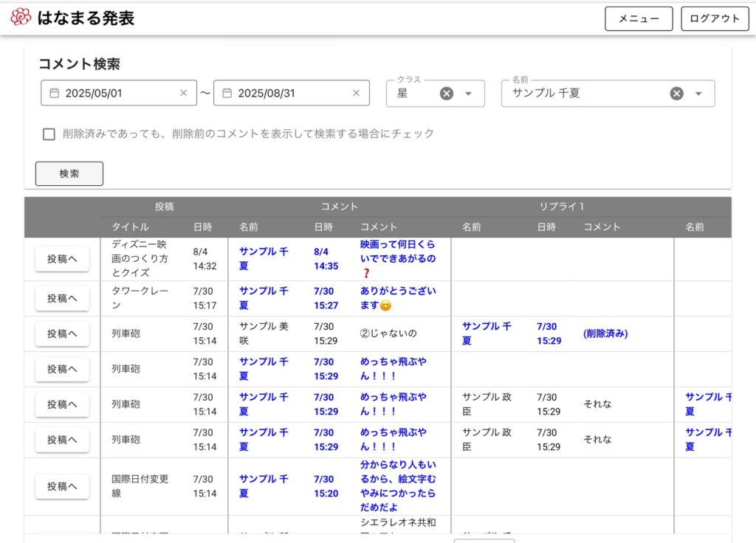Go to post for ディズニー映画のつくり方とクイズ
The height and width of the screenshot is (543, 756).
(62, 259)
